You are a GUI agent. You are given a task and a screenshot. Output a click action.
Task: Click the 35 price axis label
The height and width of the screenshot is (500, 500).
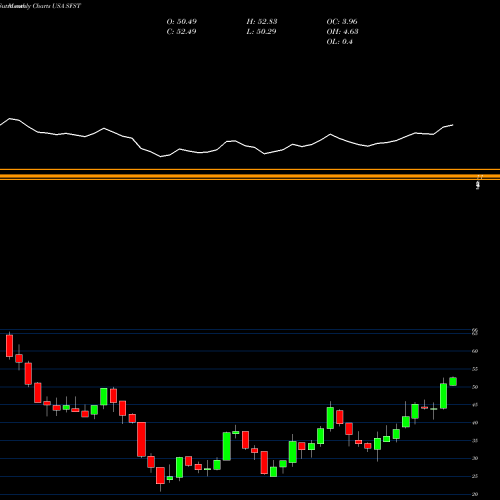coord(475,441)
